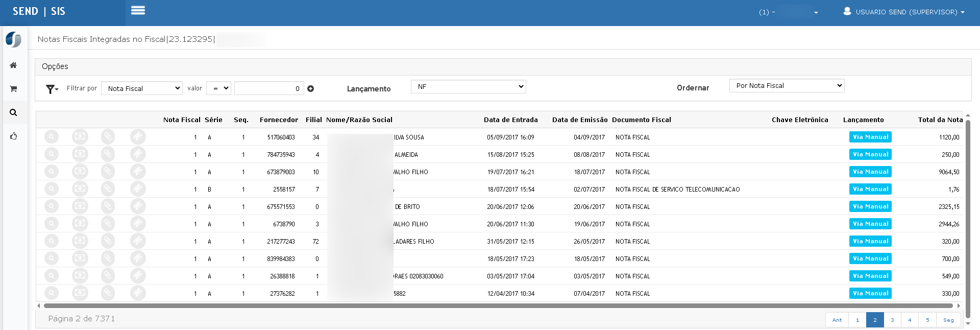Click the ticket icon in the fourth row
980x330 pixels.
(137, 189)
